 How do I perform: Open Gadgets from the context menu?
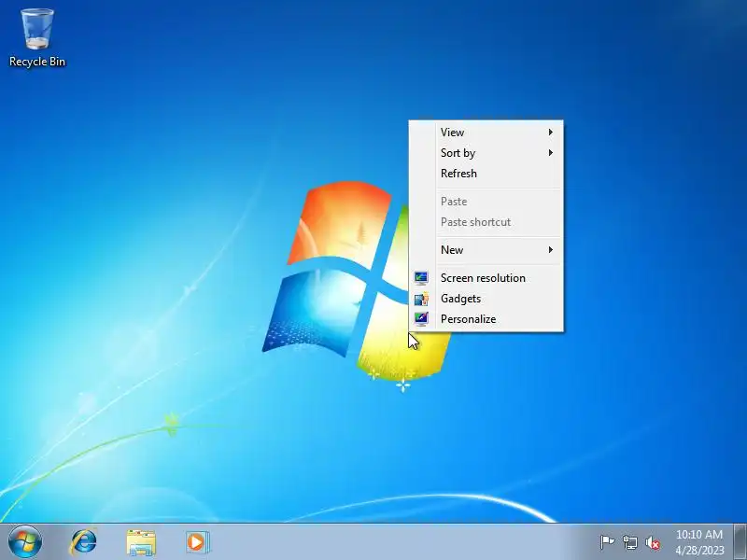tap(486, 299)
